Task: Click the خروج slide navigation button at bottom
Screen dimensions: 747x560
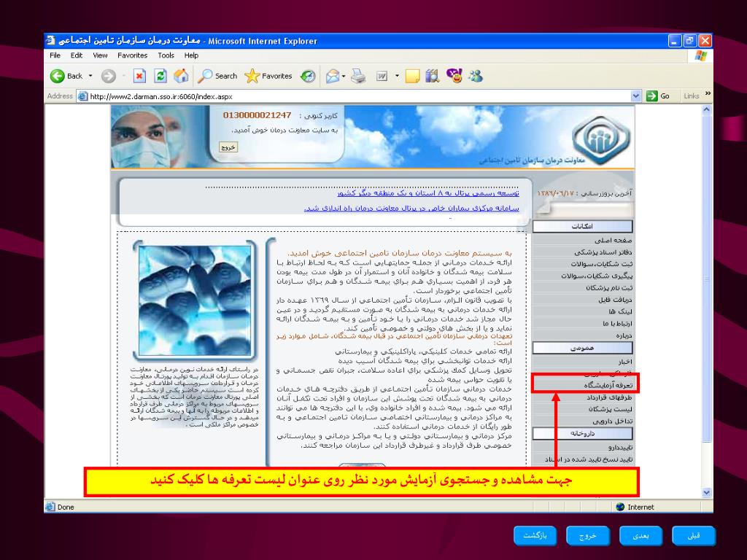Action: pos(588,535)
